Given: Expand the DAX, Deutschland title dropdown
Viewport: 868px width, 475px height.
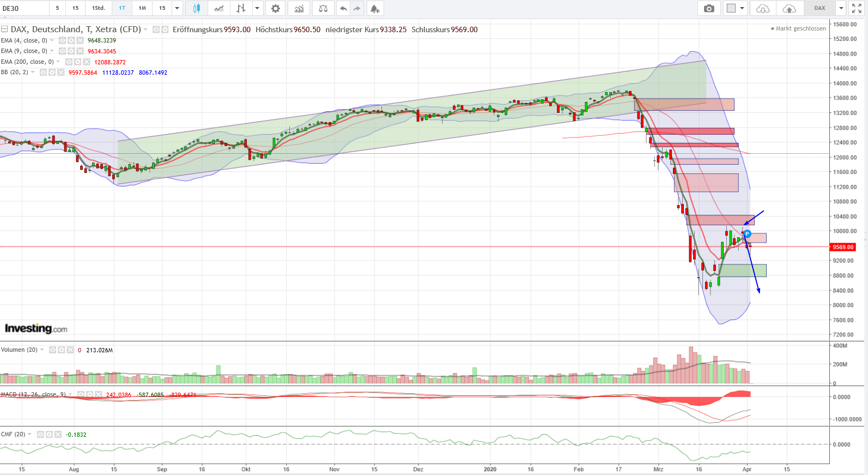Looking at the screenshot, I should [145, 29].
